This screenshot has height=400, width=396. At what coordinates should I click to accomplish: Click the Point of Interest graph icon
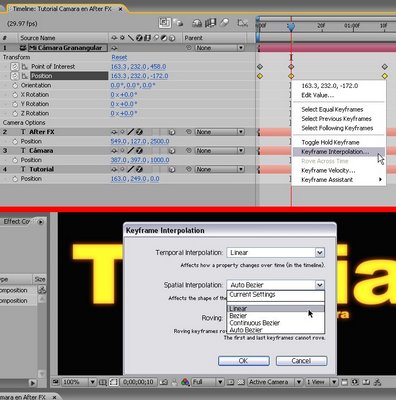[x=24, y=67]
